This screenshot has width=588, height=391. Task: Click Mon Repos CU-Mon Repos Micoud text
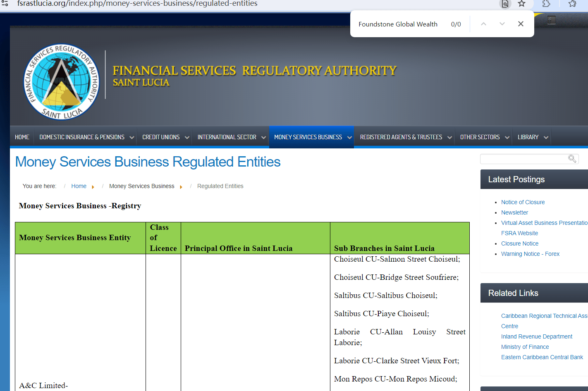(396, 379)
